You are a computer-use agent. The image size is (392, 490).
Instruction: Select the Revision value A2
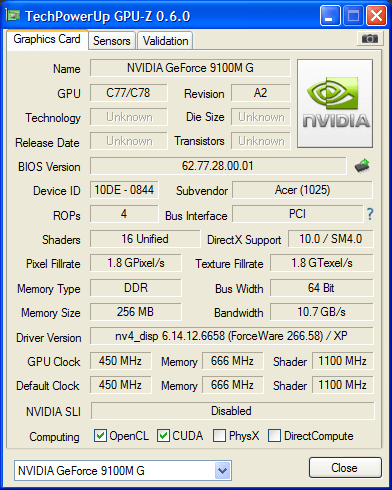(x=261, y=93)
